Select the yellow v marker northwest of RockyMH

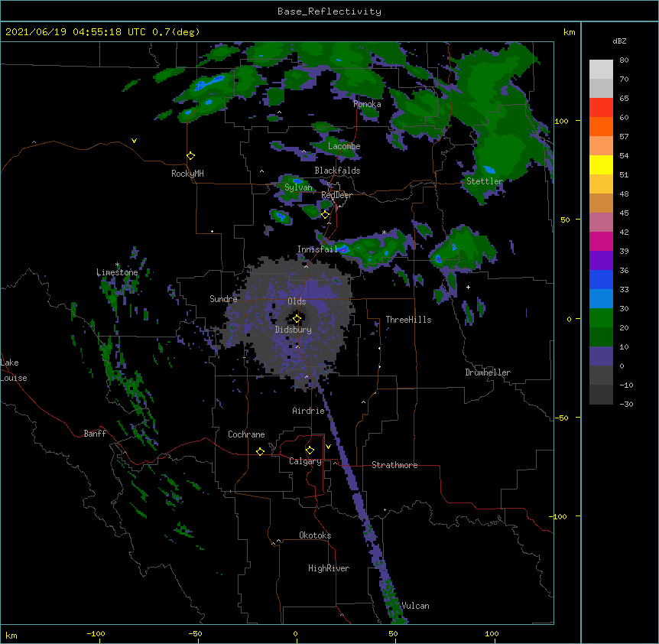point(134,141)
